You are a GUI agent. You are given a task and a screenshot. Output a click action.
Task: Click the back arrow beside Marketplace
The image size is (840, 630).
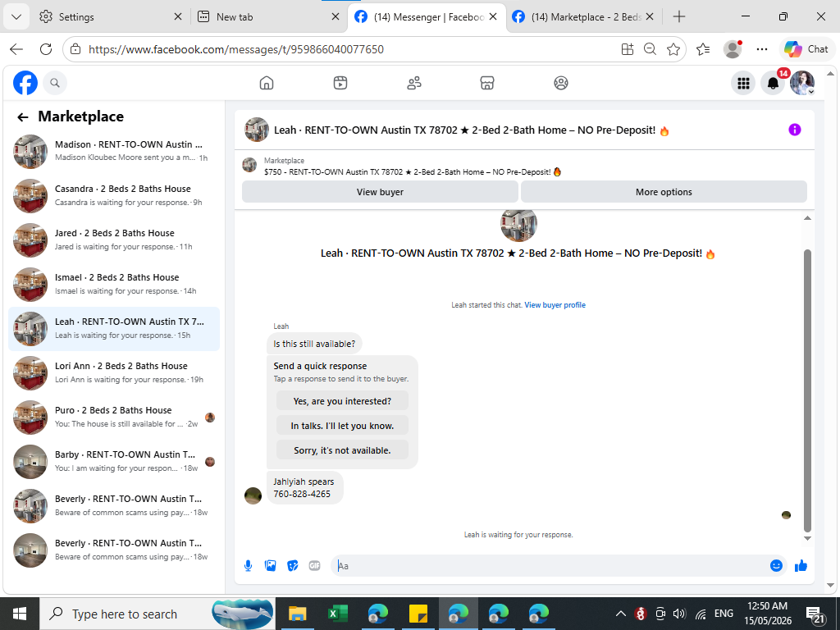22,116
